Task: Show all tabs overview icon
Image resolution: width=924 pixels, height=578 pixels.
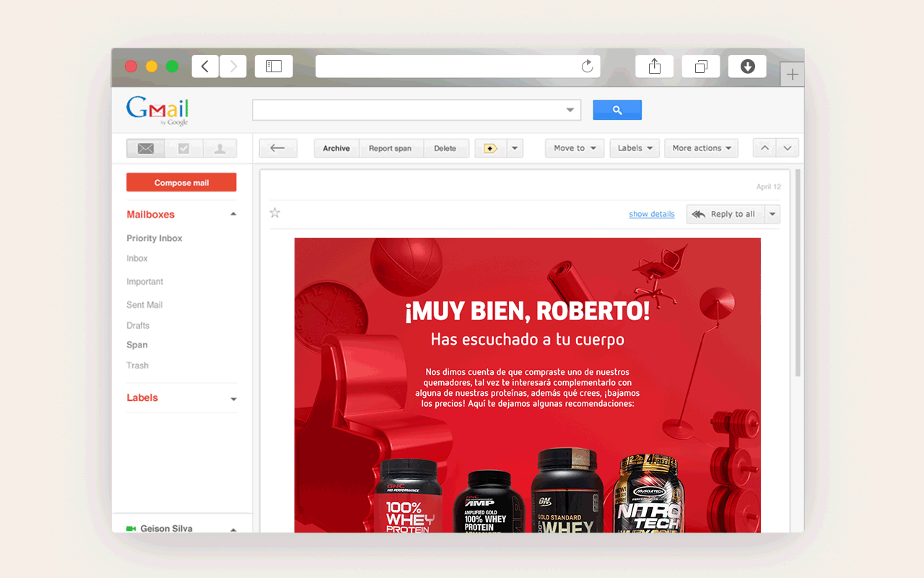Action: (701, 66)
